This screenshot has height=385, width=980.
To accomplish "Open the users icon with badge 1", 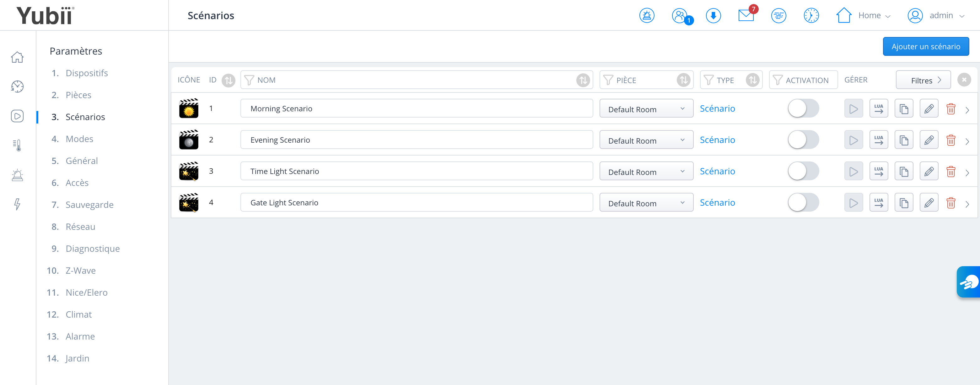I will point(682,16).
